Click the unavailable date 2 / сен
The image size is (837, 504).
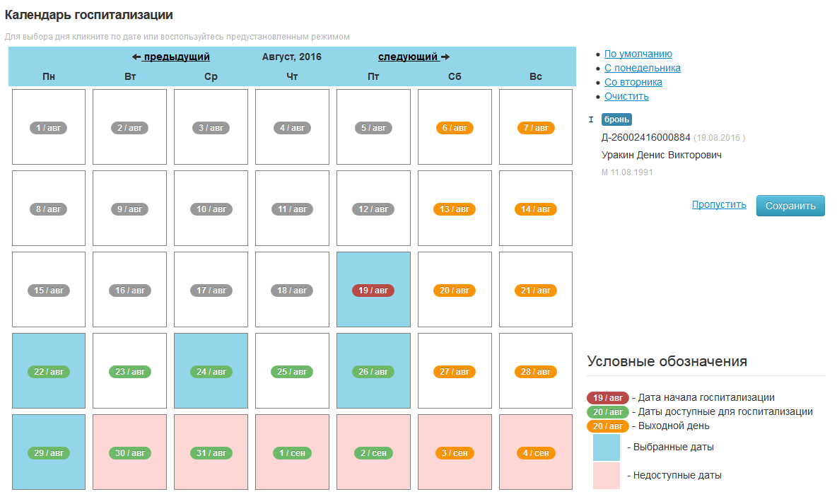point(374,452)
